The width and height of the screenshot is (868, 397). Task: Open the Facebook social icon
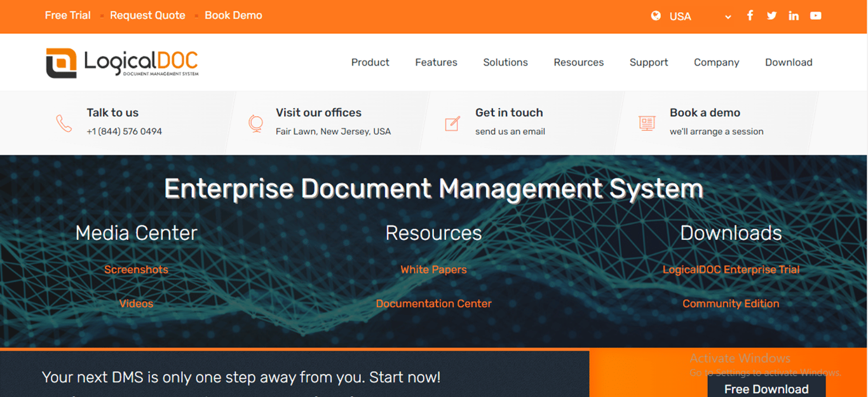pos(750,15)
